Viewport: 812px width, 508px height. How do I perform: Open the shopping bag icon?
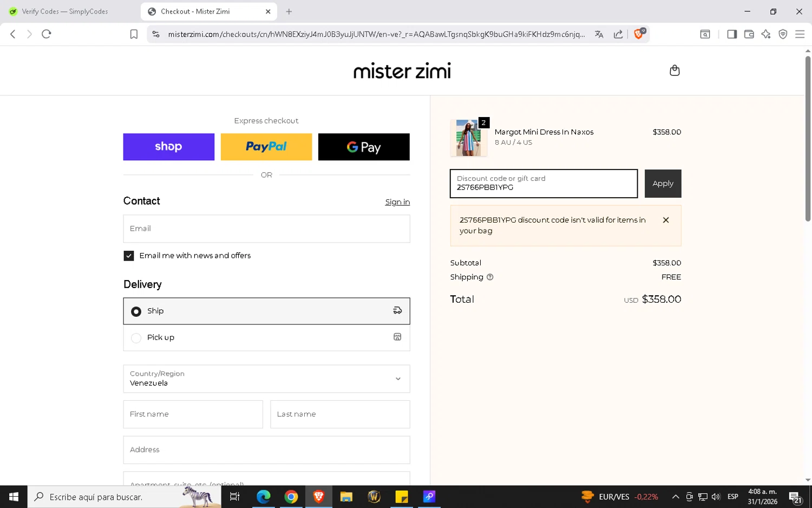click(x=675, y=70)
